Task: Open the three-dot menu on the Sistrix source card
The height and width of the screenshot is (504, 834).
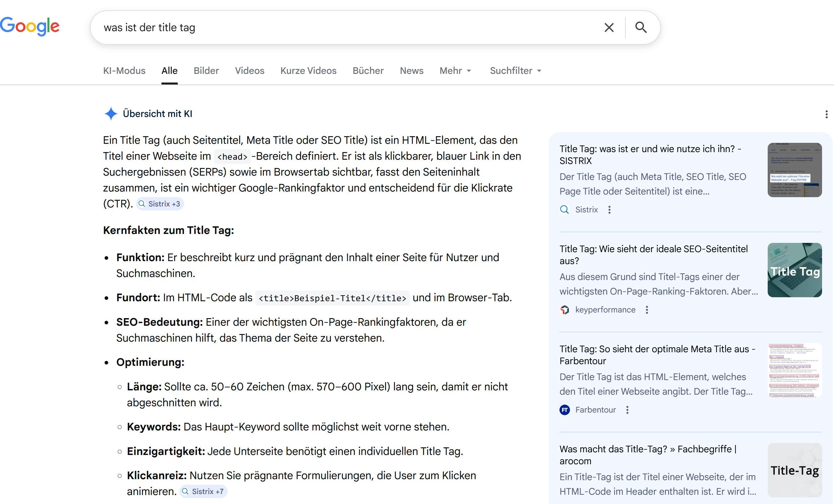Action: 609,210
